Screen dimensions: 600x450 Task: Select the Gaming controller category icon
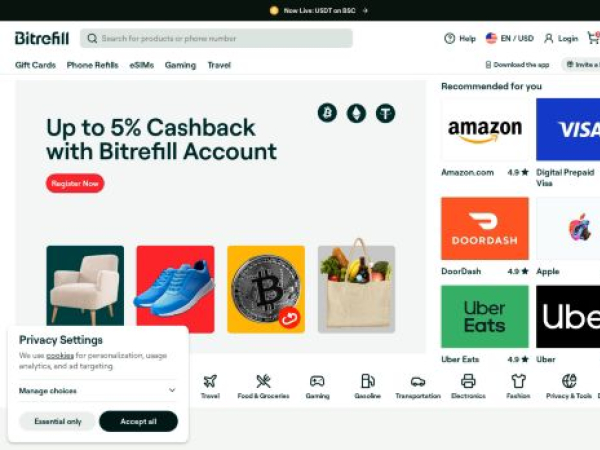click(x=317, y=381)
